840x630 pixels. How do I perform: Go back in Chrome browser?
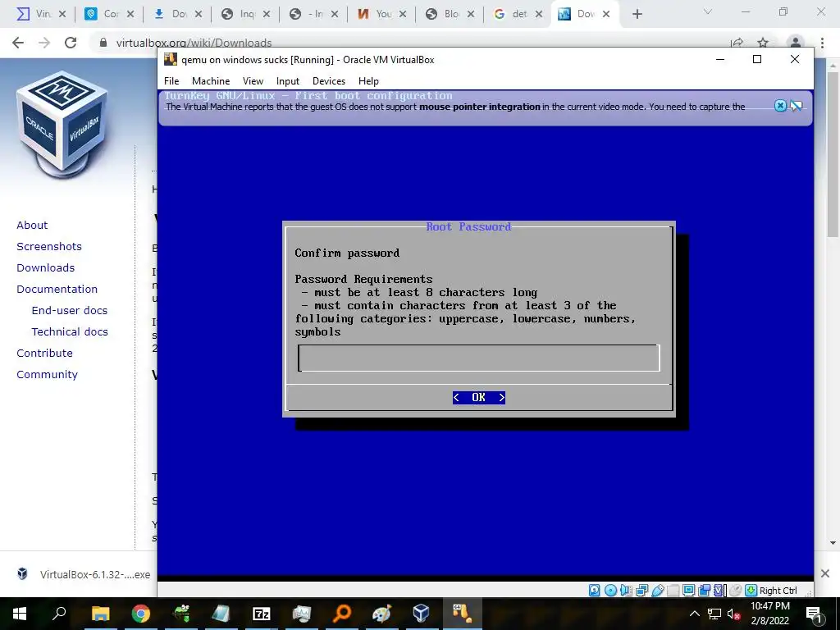(x=18, y=43)
